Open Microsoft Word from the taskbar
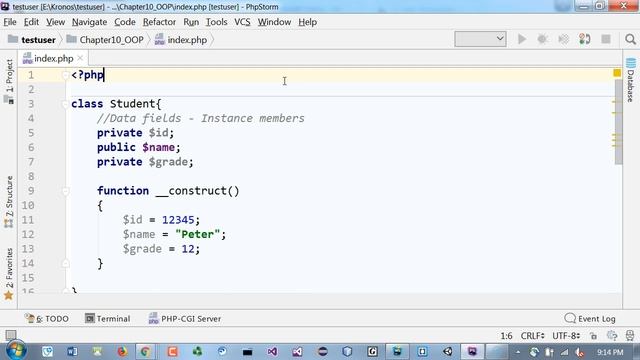The width and height of the screenshot is (640, 360). [72, 351]
